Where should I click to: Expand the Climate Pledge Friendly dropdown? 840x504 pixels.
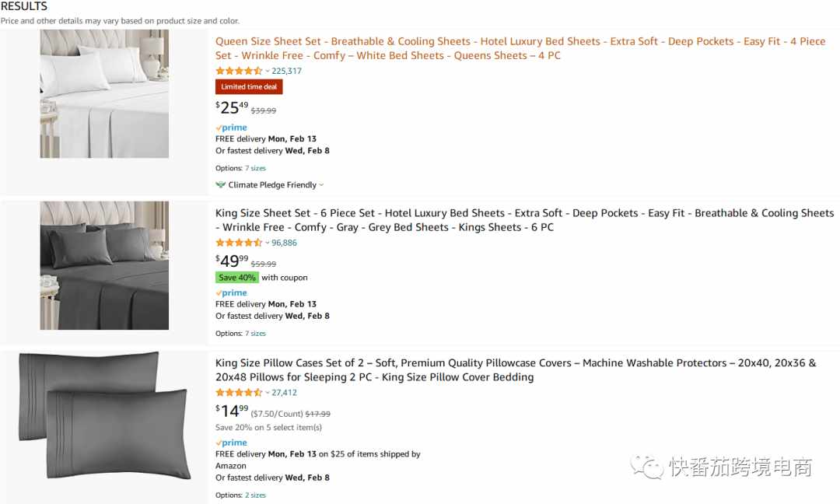[x=321, y=185]
